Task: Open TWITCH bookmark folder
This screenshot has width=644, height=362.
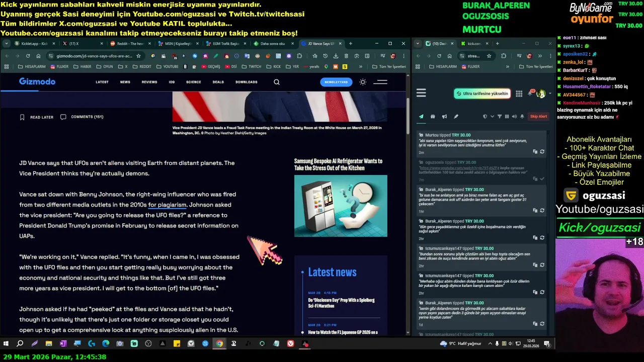Action: point(252,66)
